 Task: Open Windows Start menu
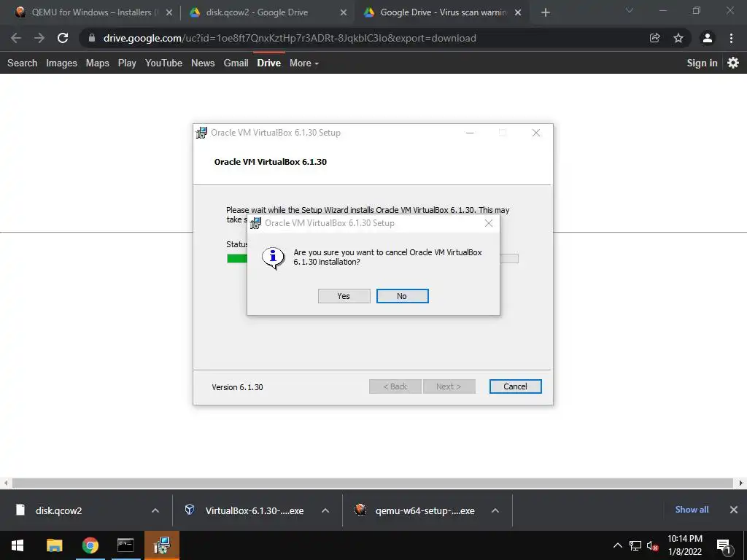[x=18, y=545]
